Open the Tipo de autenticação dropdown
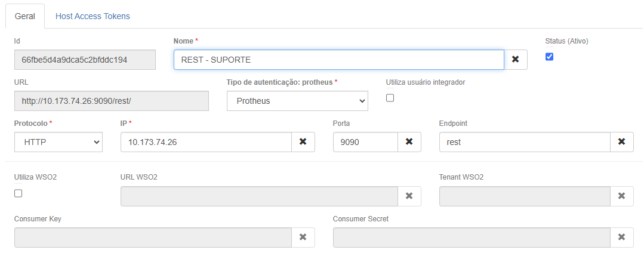Image resolution: width=644 pixels, height=253 pixels. click(x=297, y=101)
